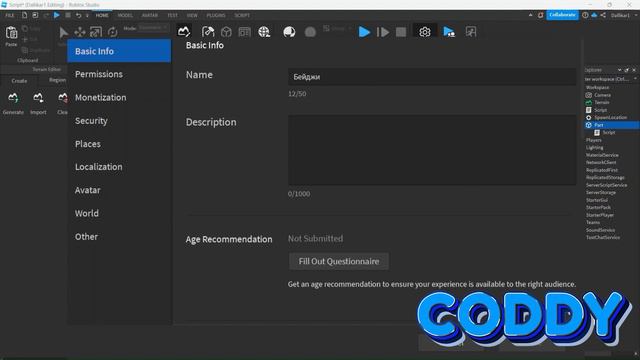Image resolution: width=640 pixels, height=360 pixels.
Task: Click the Resume step-play button
Action: (x=383, y=32)
